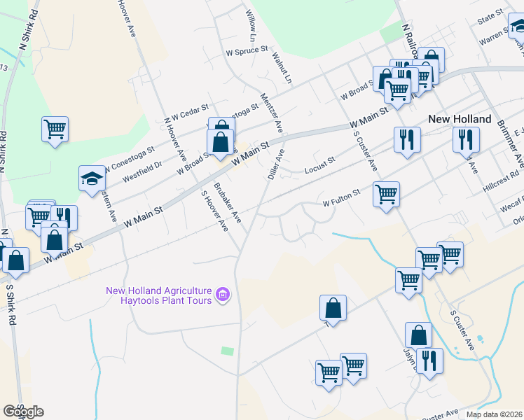This screenshot has width=524, height=420.
Task: Click the 'Westfield Dr' street label
Action: click(x=142, y=171)
